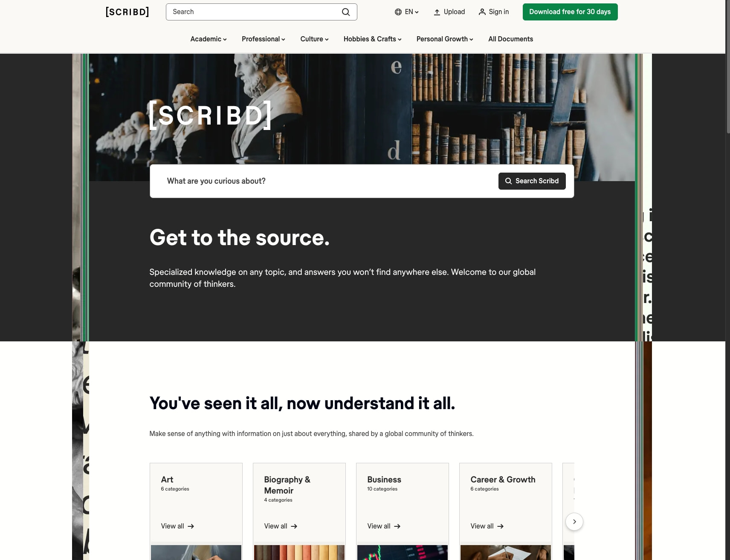This screenshot has width=730, height=560.
Task: Click the Art category thumbnail image
Action: click(x=196, y=552)
